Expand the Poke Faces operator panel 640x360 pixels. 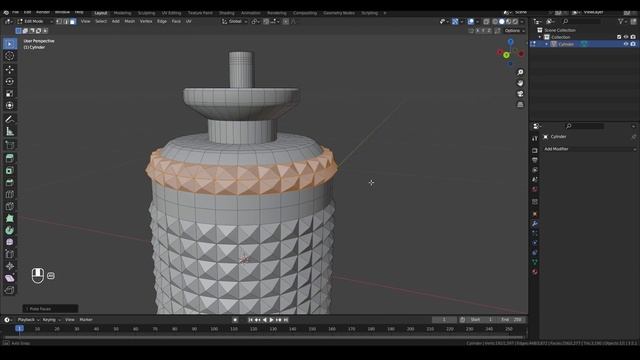pos(51,309)
